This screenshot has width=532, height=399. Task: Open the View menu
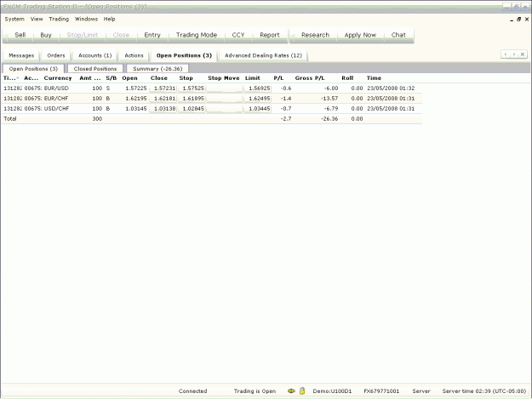click(37, 19)
